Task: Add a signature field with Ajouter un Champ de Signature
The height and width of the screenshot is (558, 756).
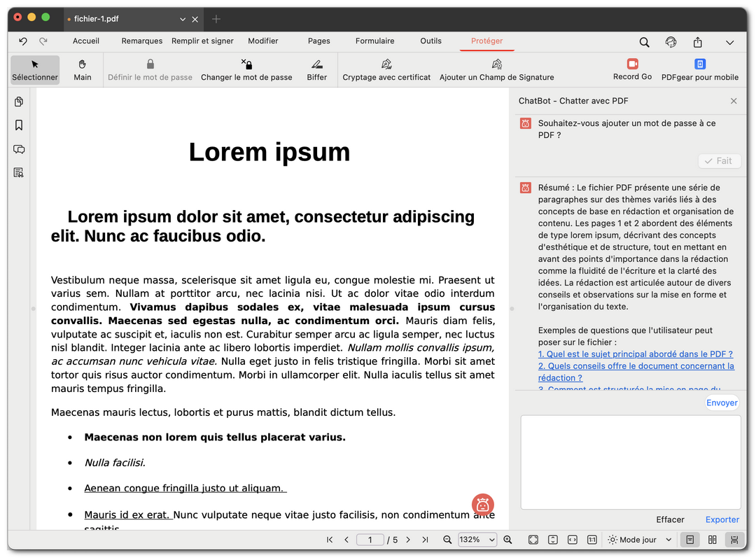Action: [496, 70]
